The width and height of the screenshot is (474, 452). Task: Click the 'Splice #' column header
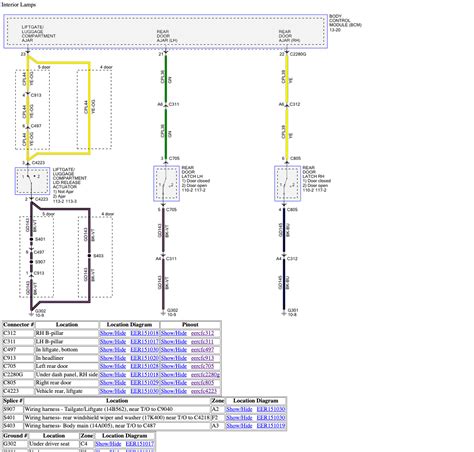point(13,401)
